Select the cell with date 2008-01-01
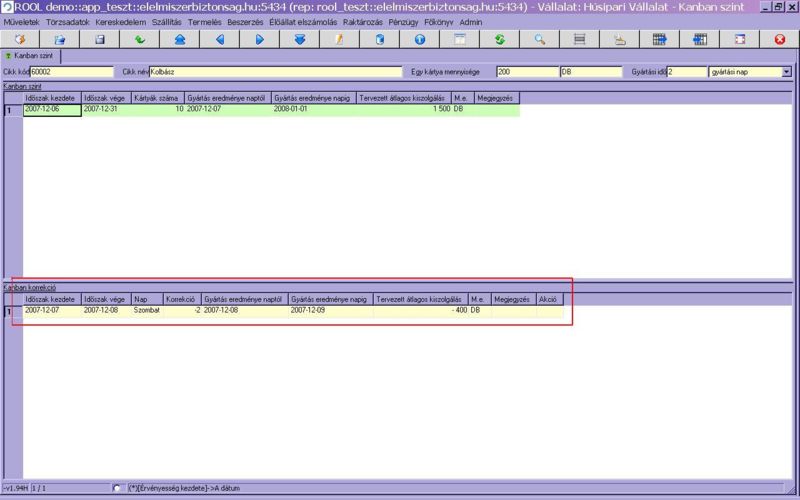The width and height of the screenshot is (800, 500). (313, 109)
